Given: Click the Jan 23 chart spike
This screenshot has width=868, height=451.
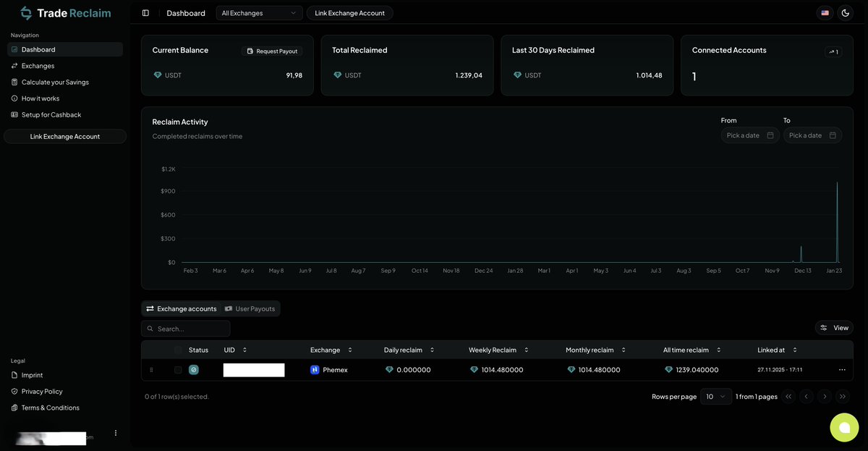Looking at the screenshot, I should click(838, 222).
